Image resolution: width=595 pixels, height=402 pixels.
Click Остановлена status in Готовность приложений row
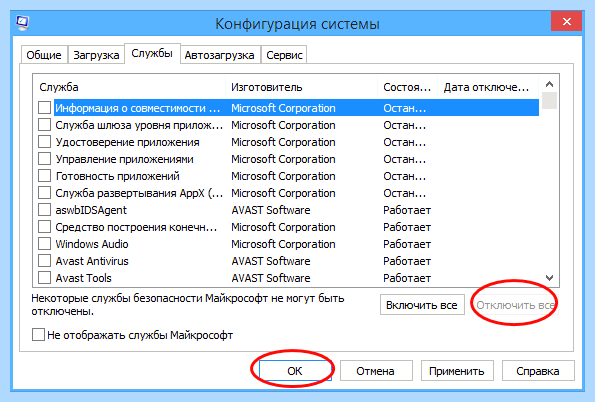pyautogui.click(x=405, y=176)
